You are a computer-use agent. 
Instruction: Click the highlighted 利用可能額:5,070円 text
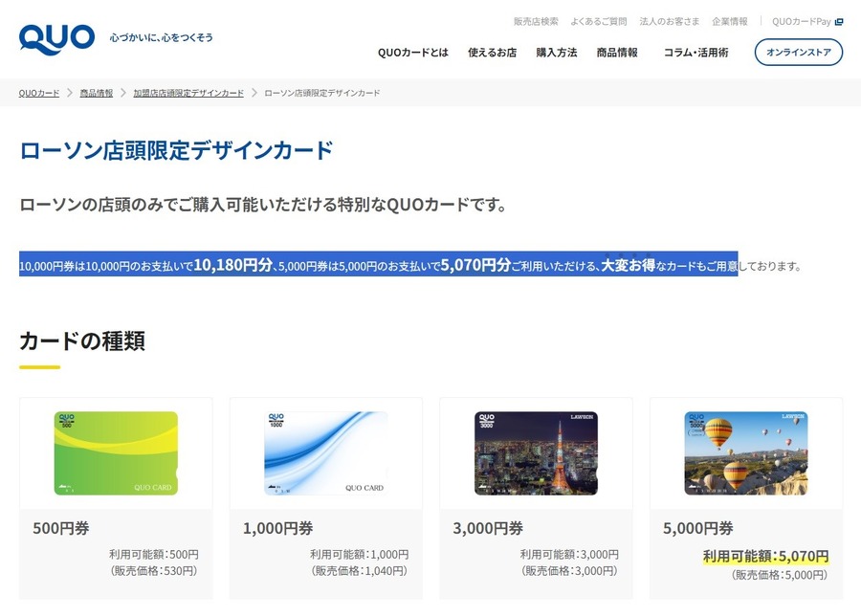765,557
